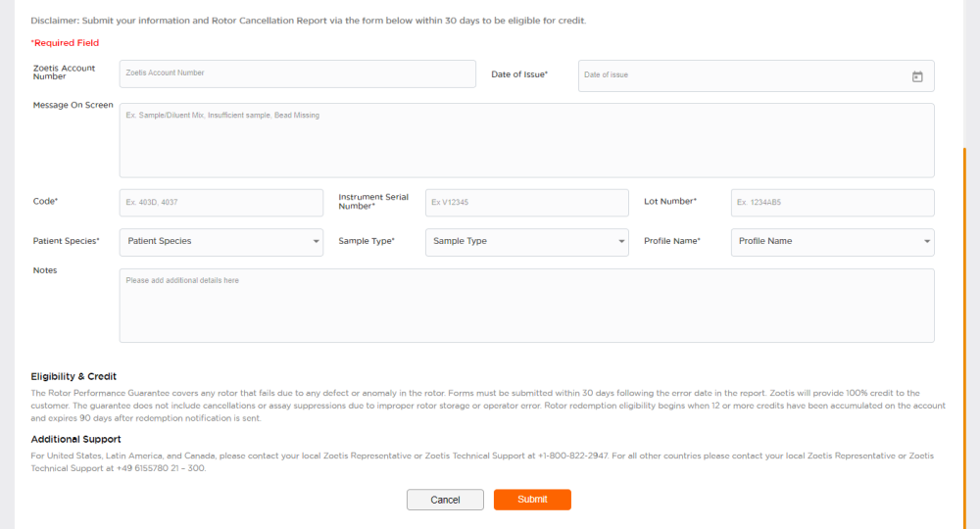Open the Profile Name dropdown
Screen dimensions: 980x529
tap(832, 242)
